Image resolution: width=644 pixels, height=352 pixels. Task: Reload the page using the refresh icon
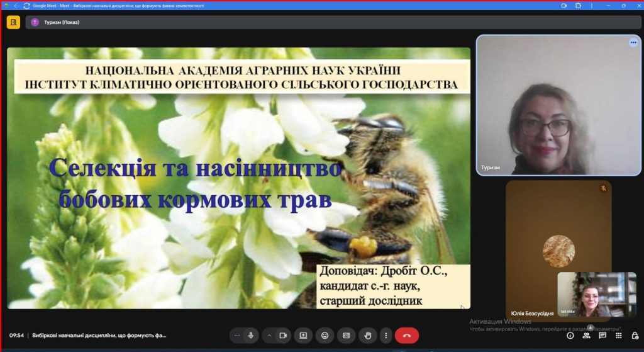coord(26,6)
